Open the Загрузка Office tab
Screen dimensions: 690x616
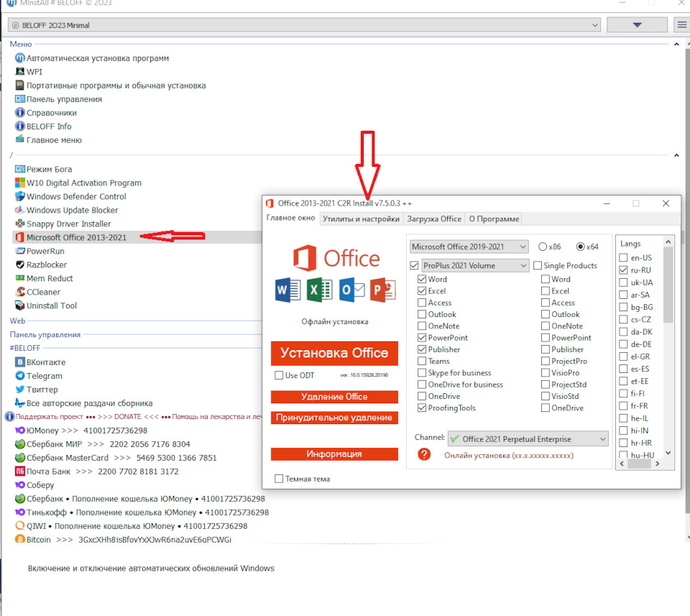[434, 219]
